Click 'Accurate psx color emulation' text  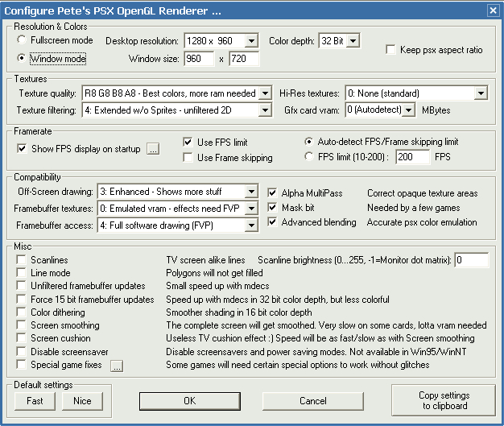pyautogui.click(x=422, y=222)
